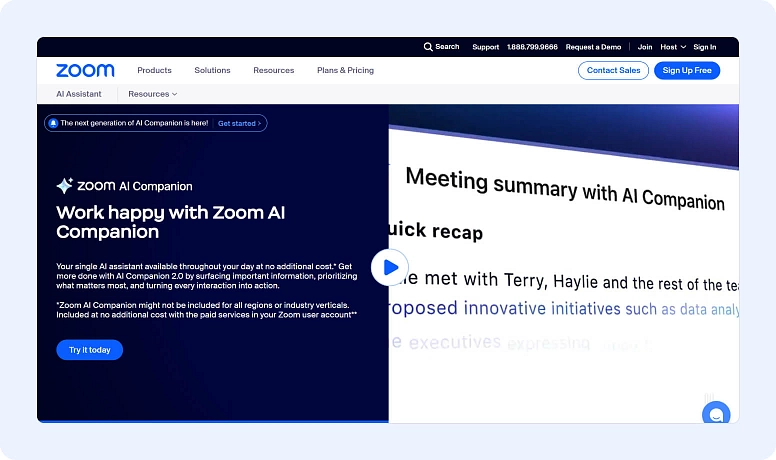Screen dimensions: 776x460
Task: Open the Support link
Action: tap(485, 47)
